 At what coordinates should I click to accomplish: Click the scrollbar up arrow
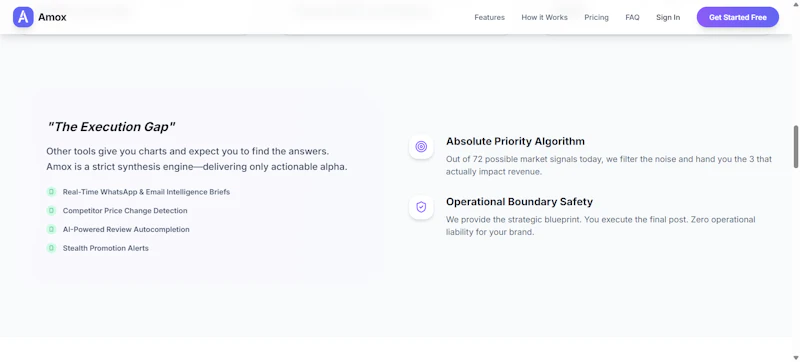click(796, 4)
